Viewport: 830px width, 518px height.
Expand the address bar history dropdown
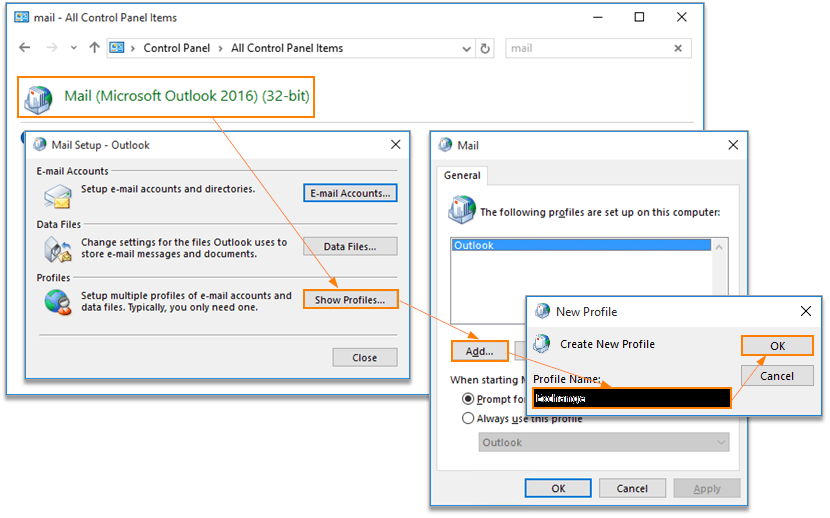(x=466, y=49)
